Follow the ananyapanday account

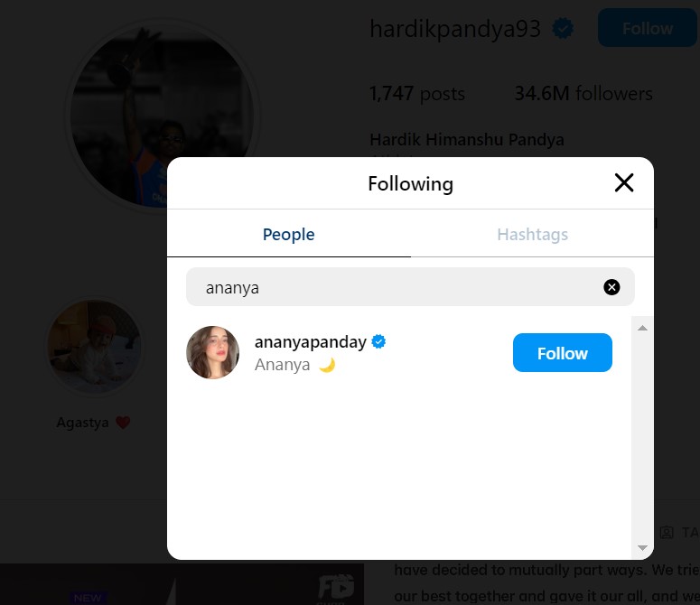click(562, 352)
